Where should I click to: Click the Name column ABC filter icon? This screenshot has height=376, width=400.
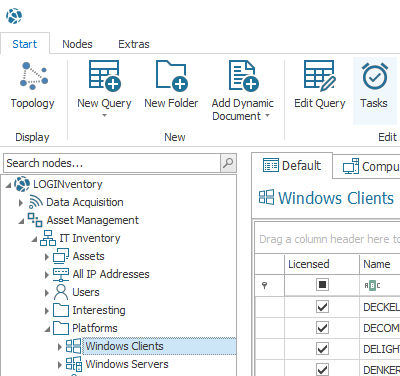pyautogui.click(x=372, y=285)
